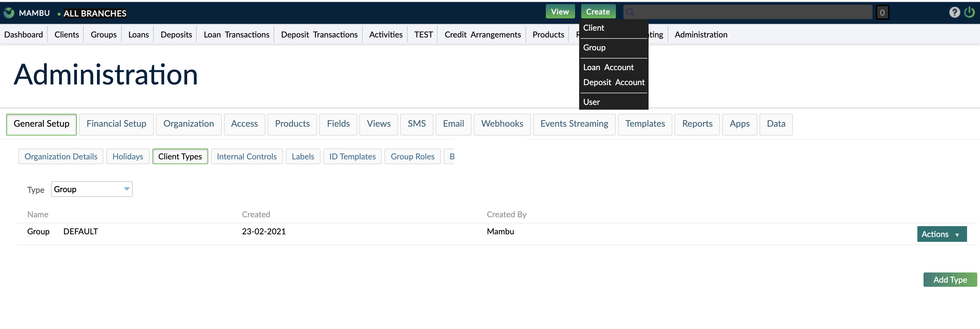The height and width of the screenshot is (329, 980).
Task: Open the Group Roles subtab
Action: pyautogui.click(x=413, y=156)
